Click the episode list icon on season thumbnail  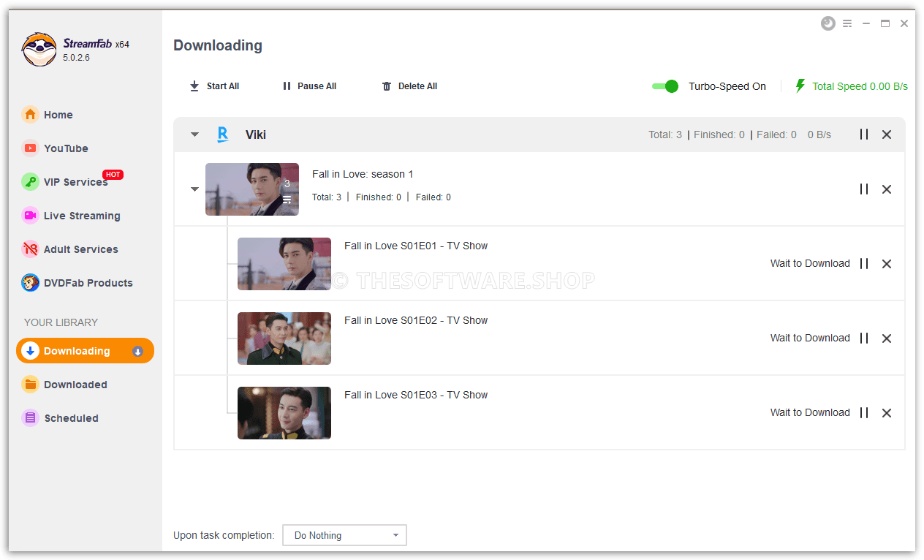(x=287, y=200)
